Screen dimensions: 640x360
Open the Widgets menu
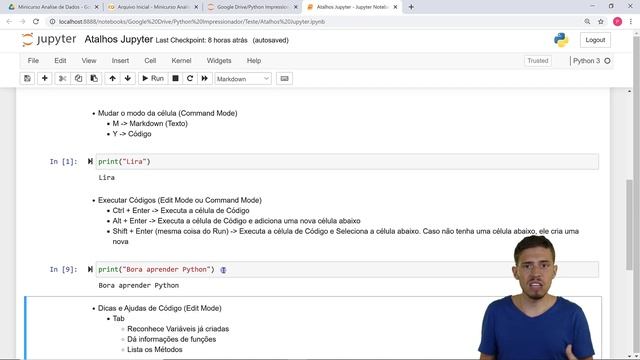(219, 60)
